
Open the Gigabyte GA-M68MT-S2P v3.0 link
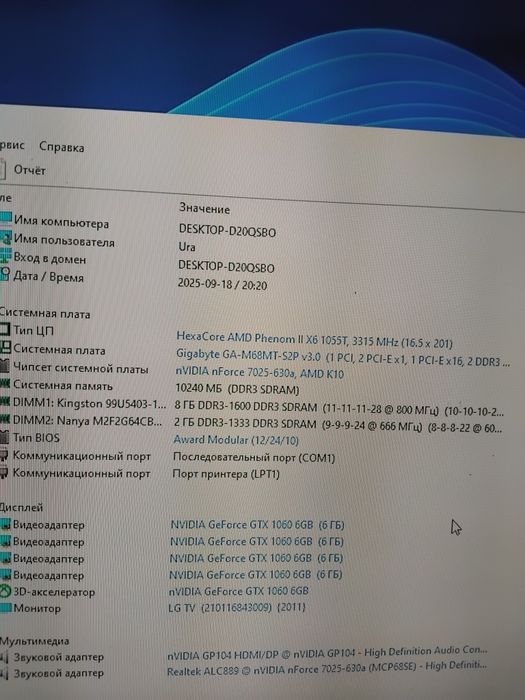343,358
